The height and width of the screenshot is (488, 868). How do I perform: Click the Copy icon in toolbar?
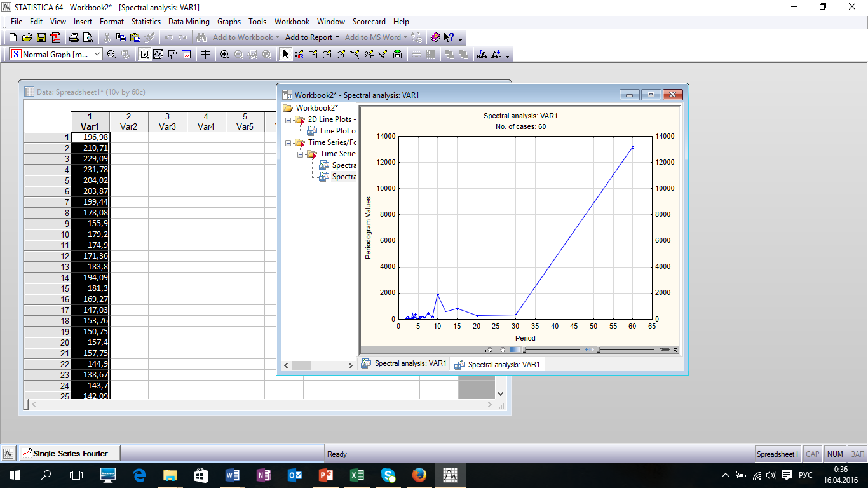click(x=121, y=37)
